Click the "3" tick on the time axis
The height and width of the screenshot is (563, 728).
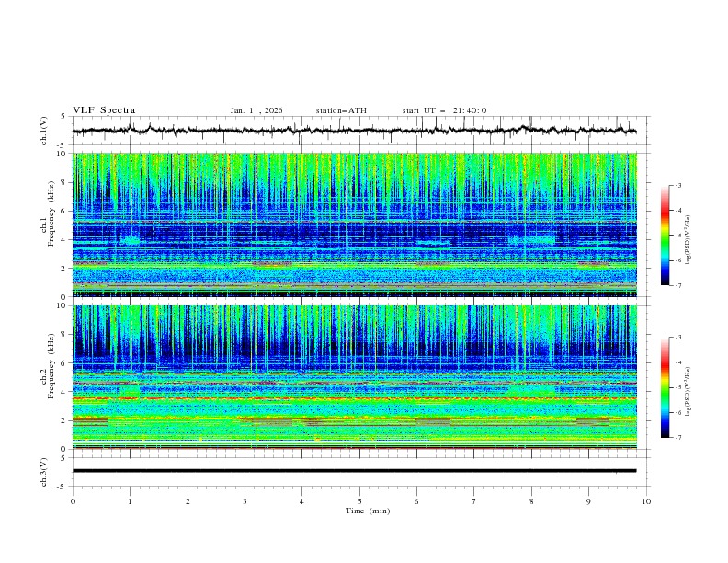coord(245,501)
